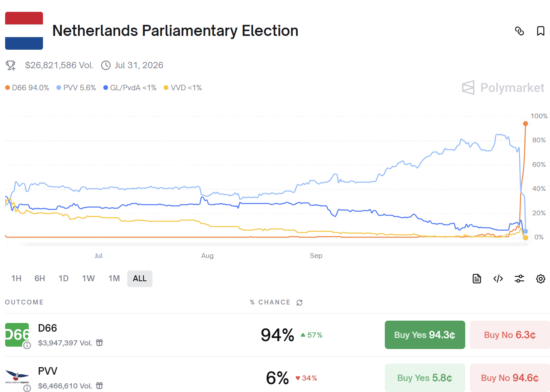Select the 1W chart range

click(88, 278)
